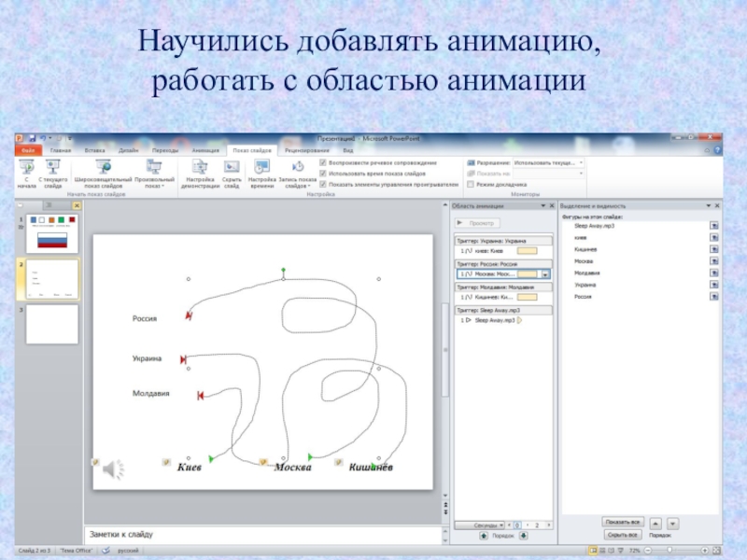
Task: Switch to the 'Анимация' ribbon tab
Action: [x=204, y=149]
